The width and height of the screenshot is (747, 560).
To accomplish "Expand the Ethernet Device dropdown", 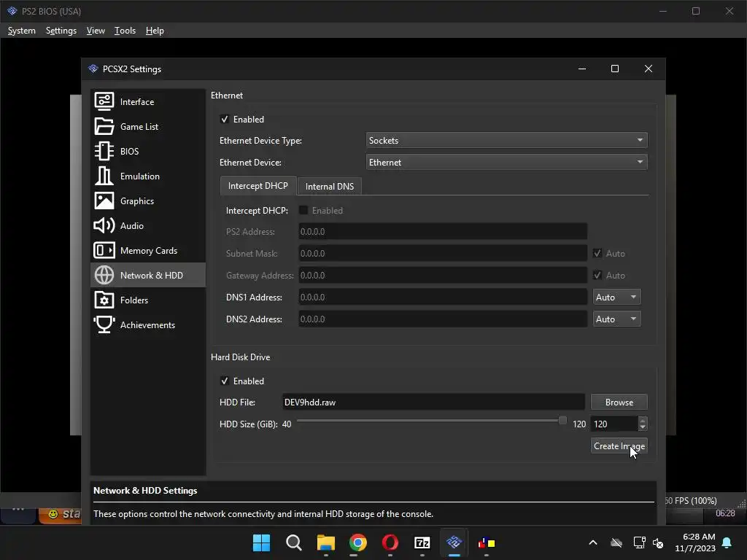I will [506, 162].
